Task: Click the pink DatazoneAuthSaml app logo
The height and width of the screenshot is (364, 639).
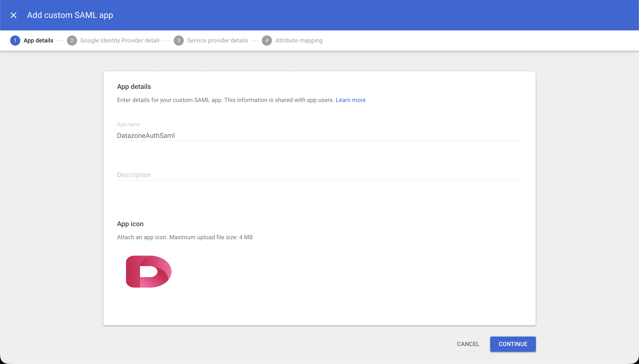Action: [x=148, y=272]
